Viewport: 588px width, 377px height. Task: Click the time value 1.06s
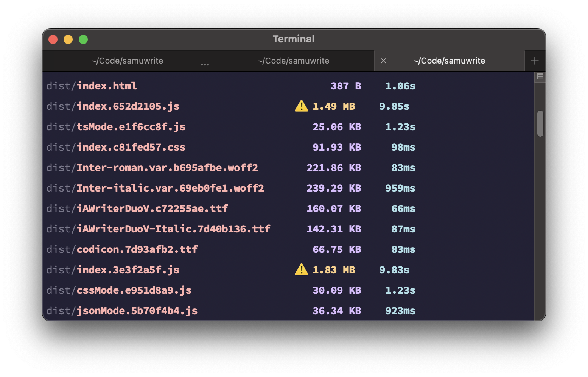coord(400,86)
